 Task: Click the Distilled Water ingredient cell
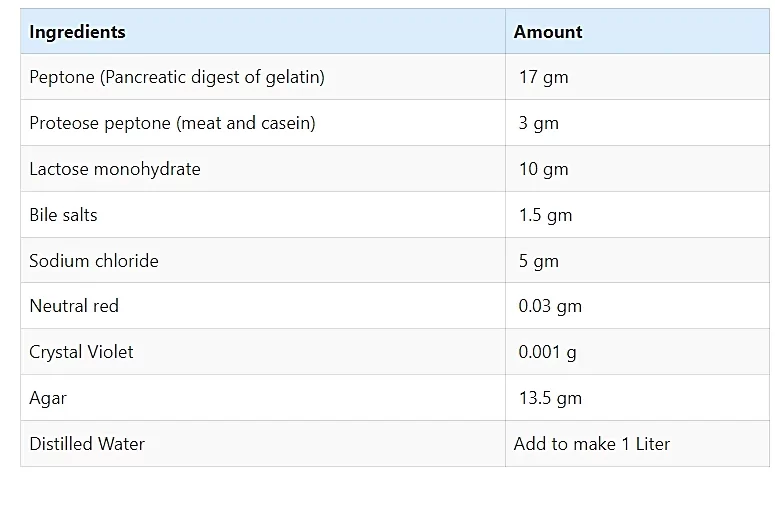(263, 443)
